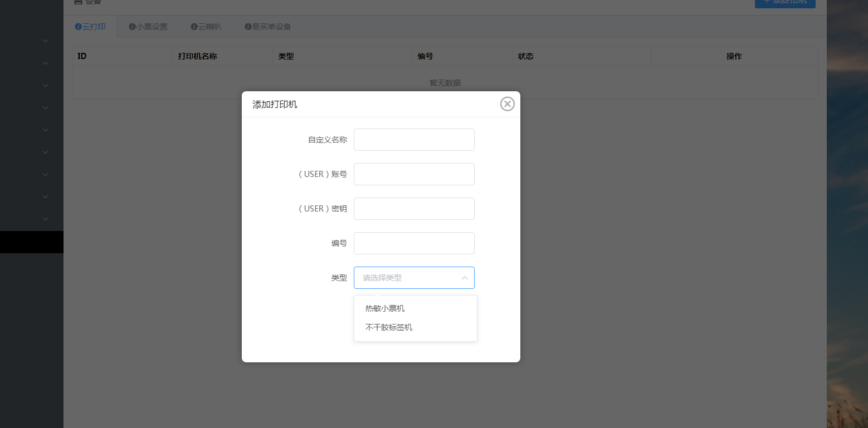Screen dimensions: 868x428
Task: Click info icon beside 易买单设备
Action: pyautogui.click(x=248, y=27)
